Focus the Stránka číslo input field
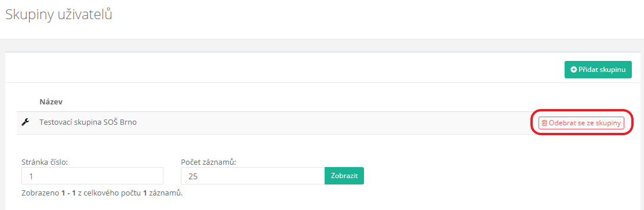 92,175
